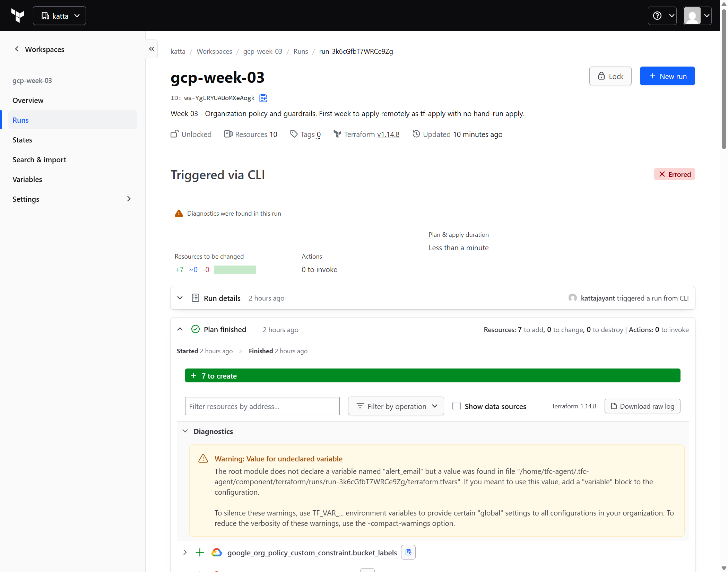Click the Errored status badge

[x=674, y=174]
